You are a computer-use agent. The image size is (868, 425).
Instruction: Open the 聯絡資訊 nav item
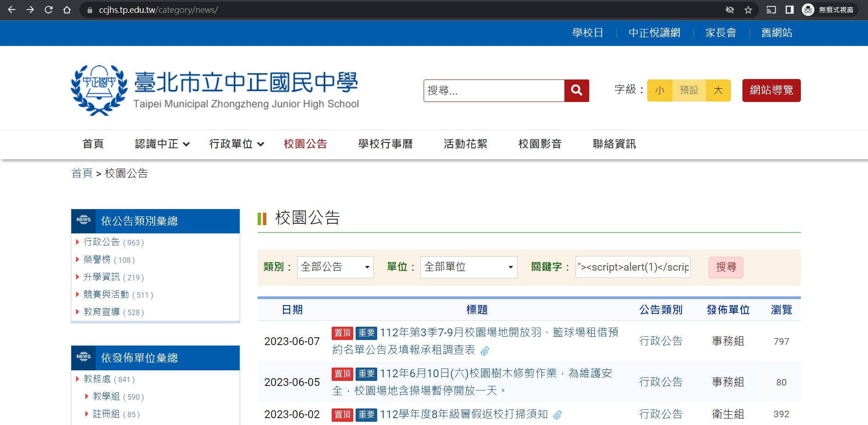click(x=615, y=144)
